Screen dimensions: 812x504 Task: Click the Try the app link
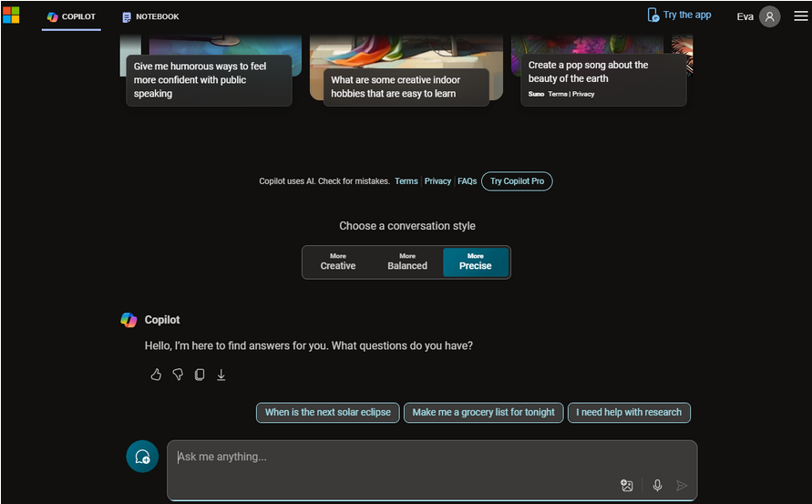[679, 15]
